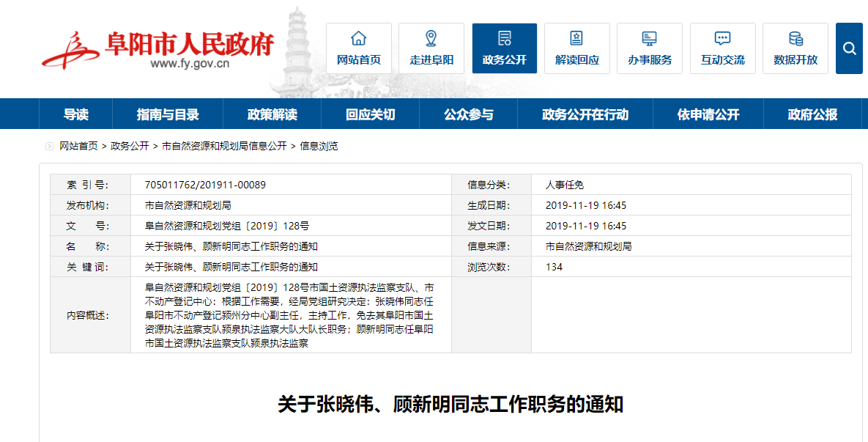Click the 办事服务 monitor icon
Viewport: 868px width, 442px height.
649,40
